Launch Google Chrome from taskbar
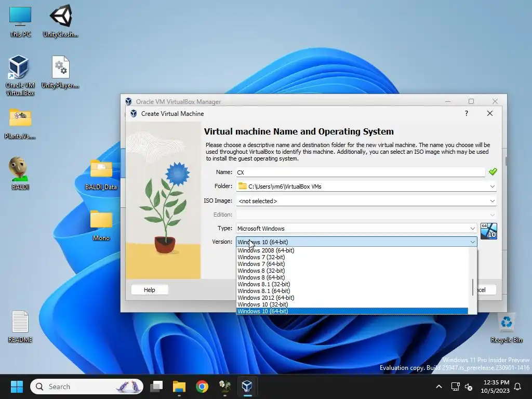The width and height of the screenshot is (532, 399). (202, 387)
